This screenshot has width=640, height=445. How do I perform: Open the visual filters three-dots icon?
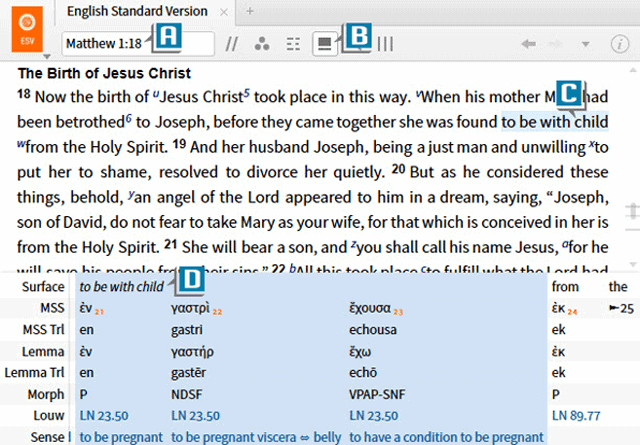coord(262,44)
